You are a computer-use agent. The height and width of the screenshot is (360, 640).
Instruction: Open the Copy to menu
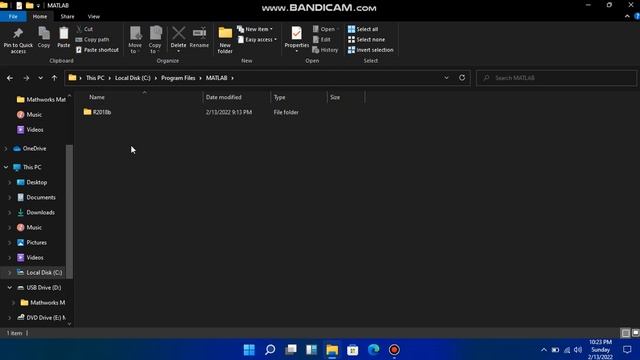tap(155, 40)
